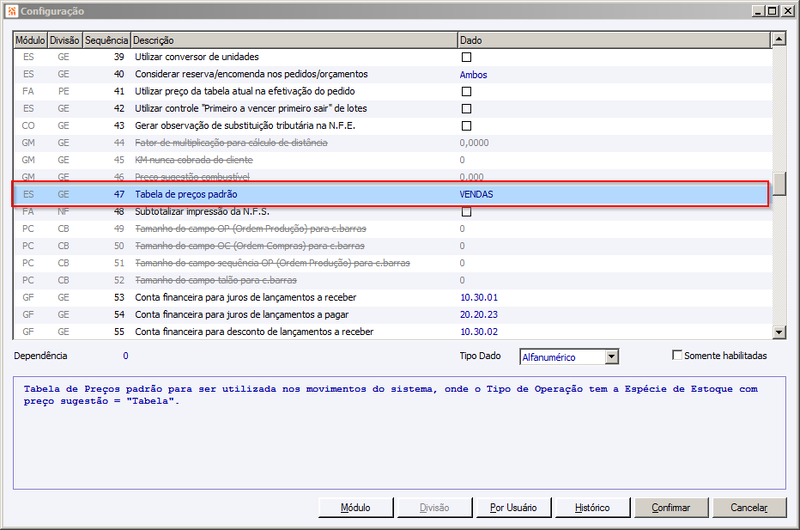Click the Dado column header
Viewport: 800px width, 530px height.
(x=614, y=40)
